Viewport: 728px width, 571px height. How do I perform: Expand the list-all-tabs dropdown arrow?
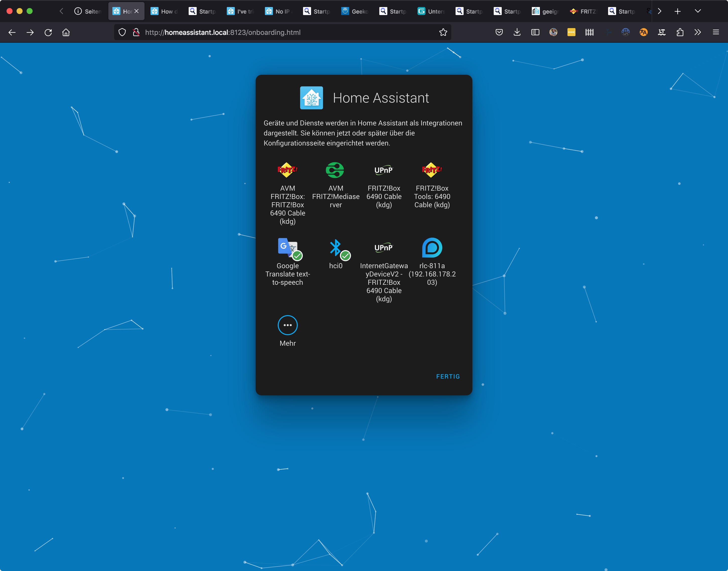point(698,11)
